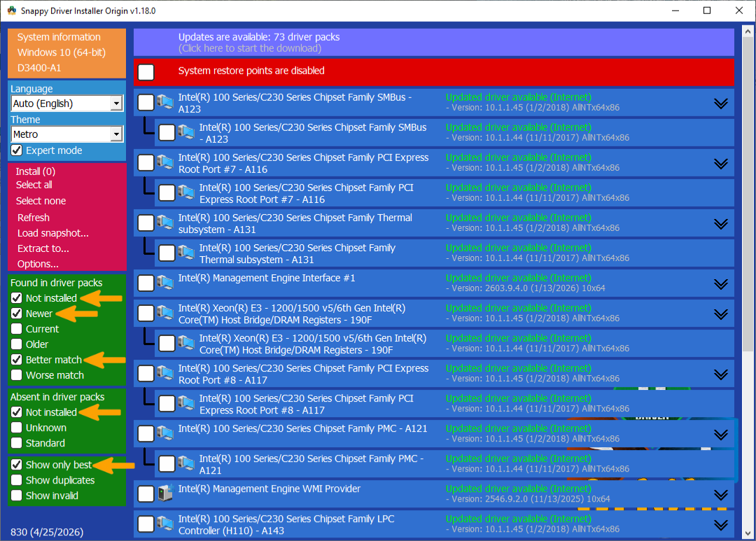Enable the Current driver filter checkbox
The image size is (756, 541).
(17, 329)
